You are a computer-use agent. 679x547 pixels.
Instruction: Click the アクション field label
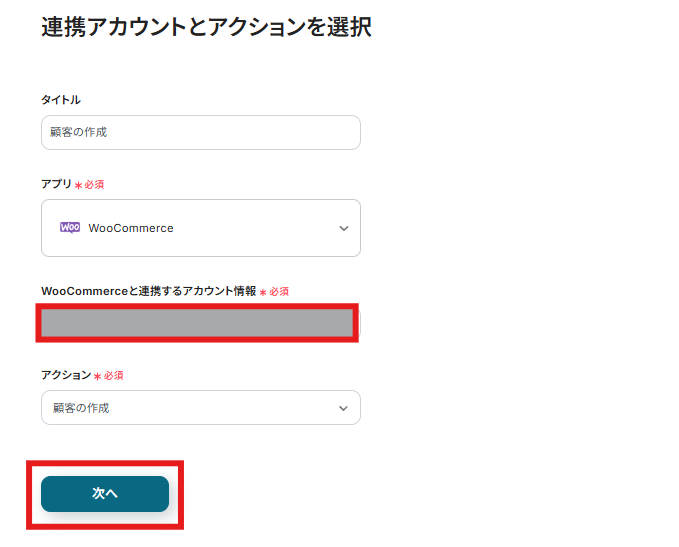66,375
